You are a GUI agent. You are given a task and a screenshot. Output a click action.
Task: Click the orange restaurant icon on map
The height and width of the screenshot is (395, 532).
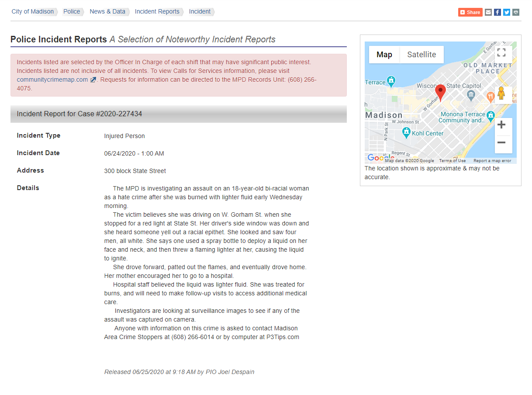coord(490,97)
